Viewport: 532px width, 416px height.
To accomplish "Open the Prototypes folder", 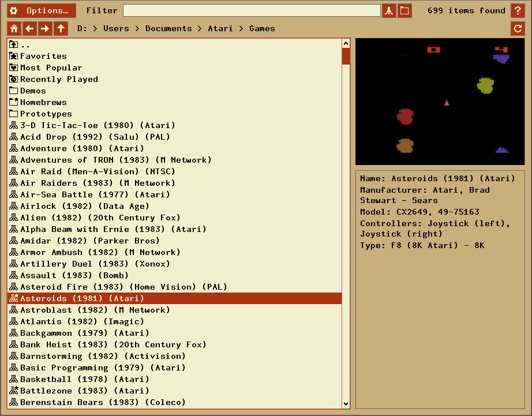I will click(174, 114).
